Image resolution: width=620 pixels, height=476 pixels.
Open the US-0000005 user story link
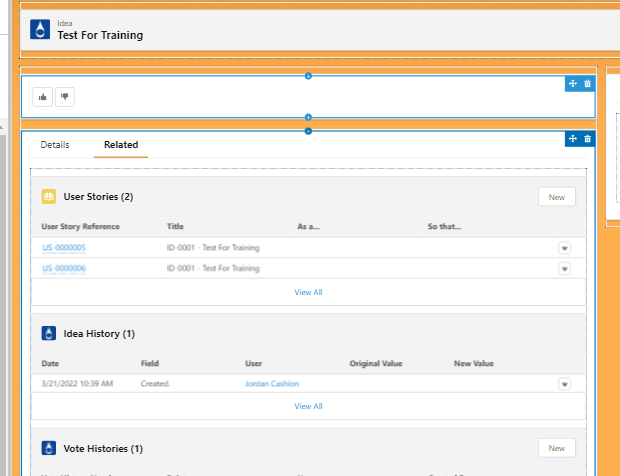click(x=64, y=248)
